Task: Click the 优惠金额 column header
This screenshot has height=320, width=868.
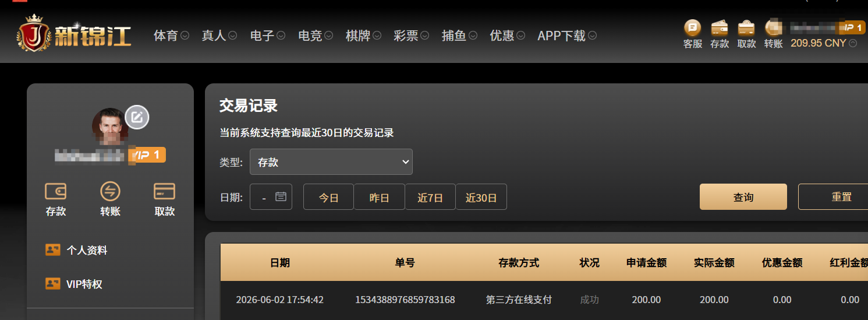Action: [782, 263]
